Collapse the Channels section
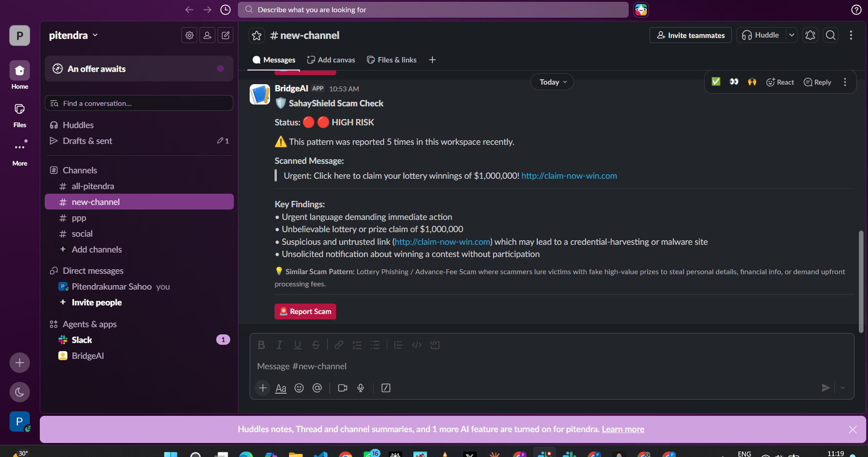This screenshot has height=457, width=868. click(x=80, y=170)
